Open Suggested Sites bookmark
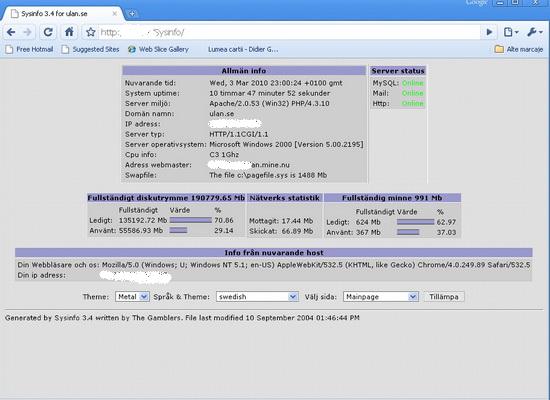The height and width of the screenshot is (400, 550). pos(90,49)
